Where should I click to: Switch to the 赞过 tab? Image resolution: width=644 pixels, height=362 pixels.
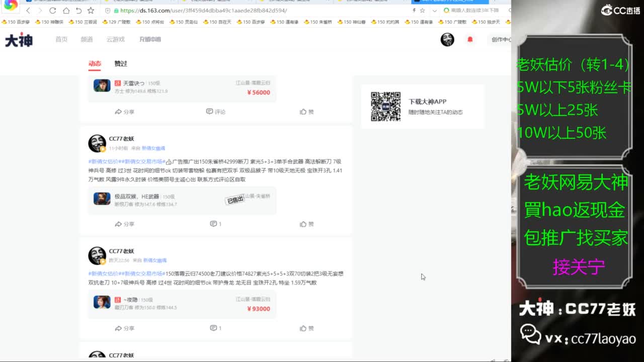pos(121,63)
